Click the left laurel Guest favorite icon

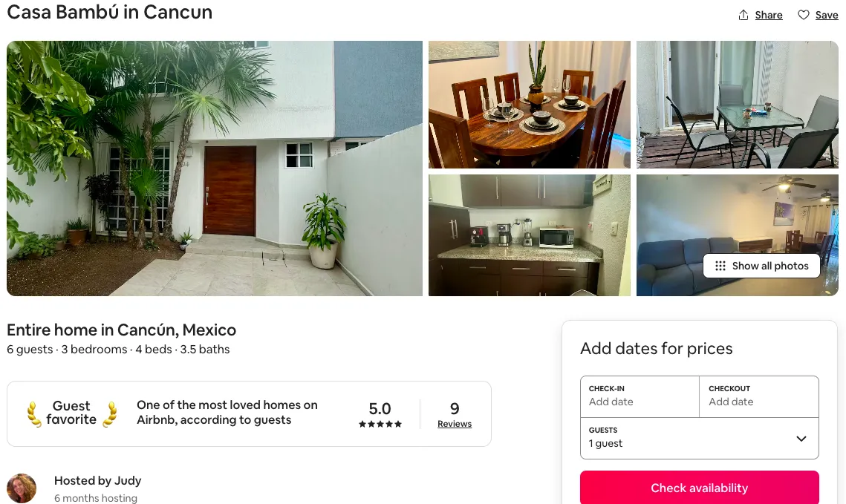pyautogui.click(x=34, y=414)
